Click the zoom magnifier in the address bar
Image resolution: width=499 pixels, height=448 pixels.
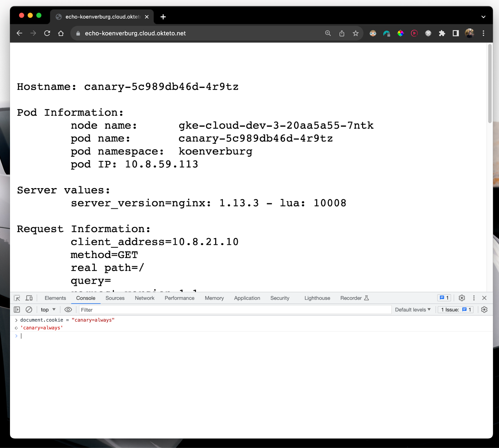pyautogui.click(x=327, y=33)
